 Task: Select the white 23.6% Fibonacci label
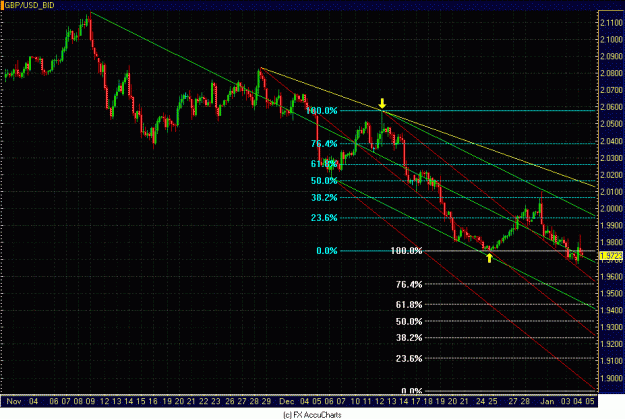(409, 358)
